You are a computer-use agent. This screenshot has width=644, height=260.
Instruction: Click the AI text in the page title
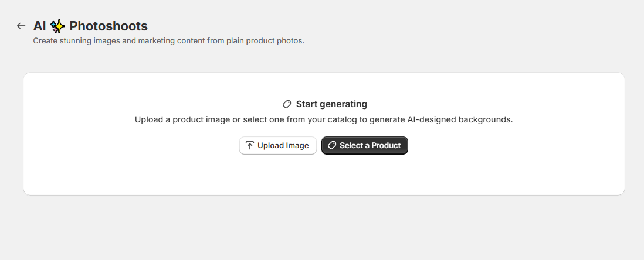point(39,26)
